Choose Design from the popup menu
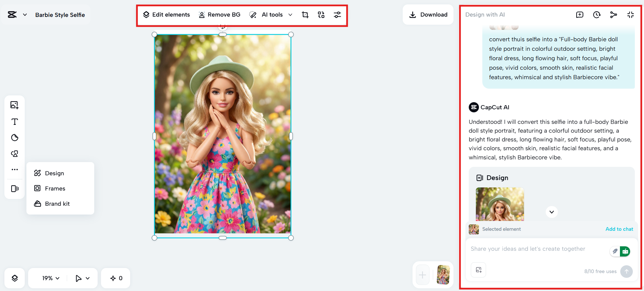 [x=60, y=173]
